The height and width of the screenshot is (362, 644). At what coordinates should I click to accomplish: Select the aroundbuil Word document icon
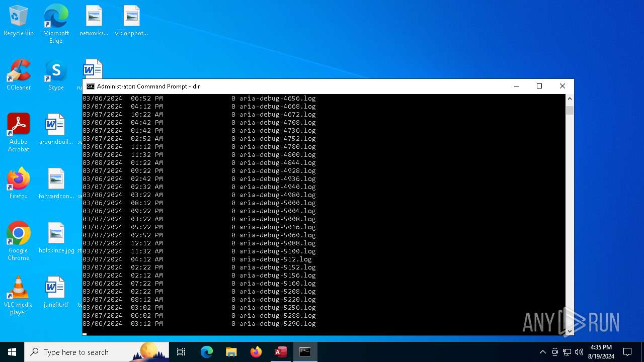click(56, 130)
